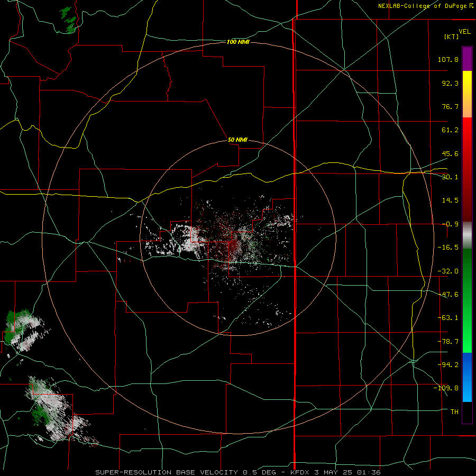
Task: Select the 61.2 velocity scale value
Action: click(450, 130)
